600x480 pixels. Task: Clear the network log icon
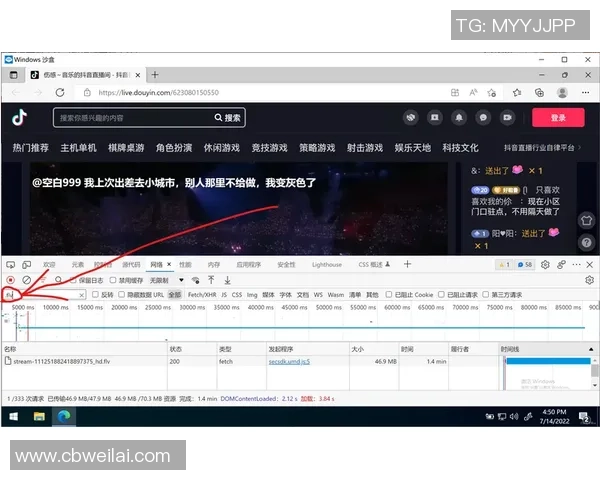(x=26, y=280)
